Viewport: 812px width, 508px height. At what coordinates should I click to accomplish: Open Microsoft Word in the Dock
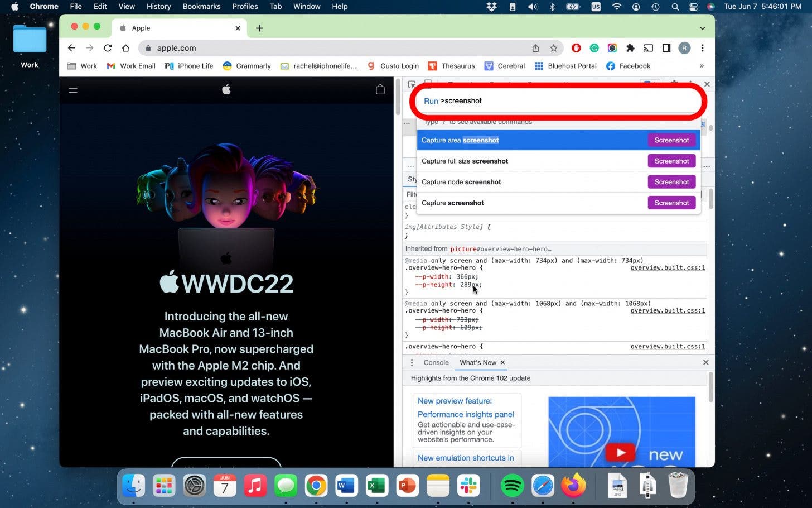click(346, 486)
